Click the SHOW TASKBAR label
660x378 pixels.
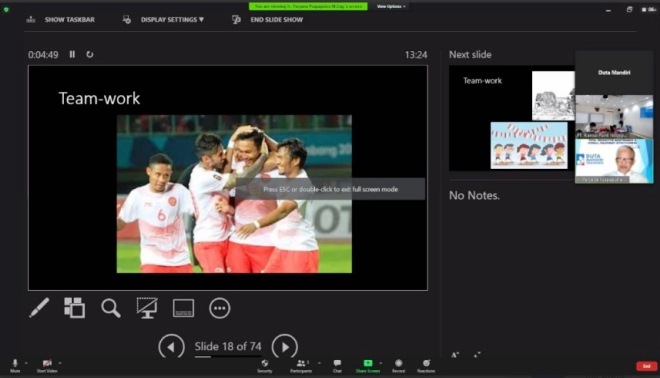[x=70, y=20]
